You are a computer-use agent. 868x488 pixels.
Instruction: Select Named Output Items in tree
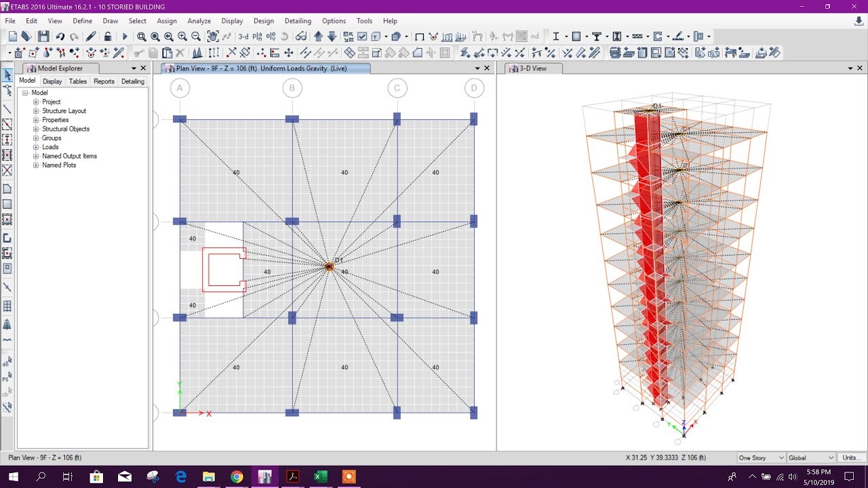69,156
